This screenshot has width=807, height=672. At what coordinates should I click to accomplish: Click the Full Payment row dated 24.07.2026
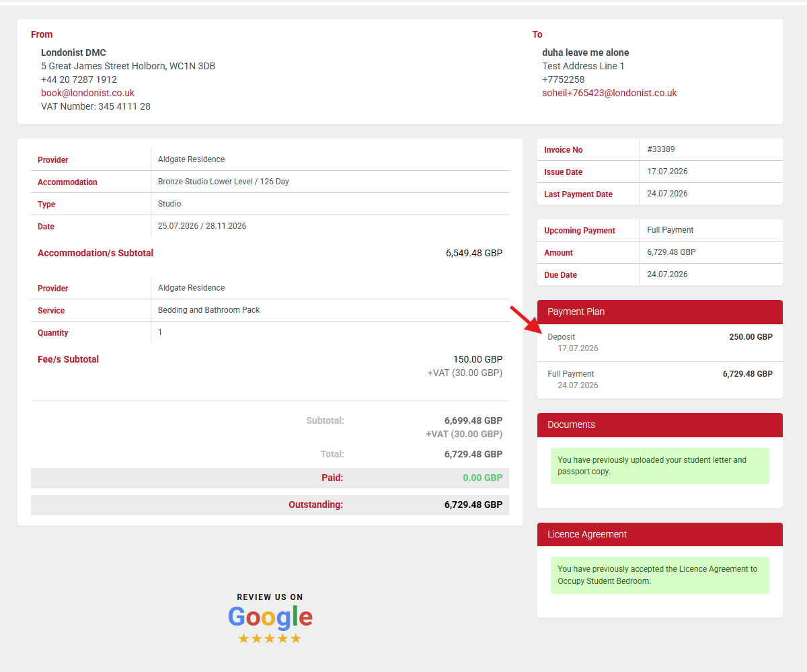[660, 380]
